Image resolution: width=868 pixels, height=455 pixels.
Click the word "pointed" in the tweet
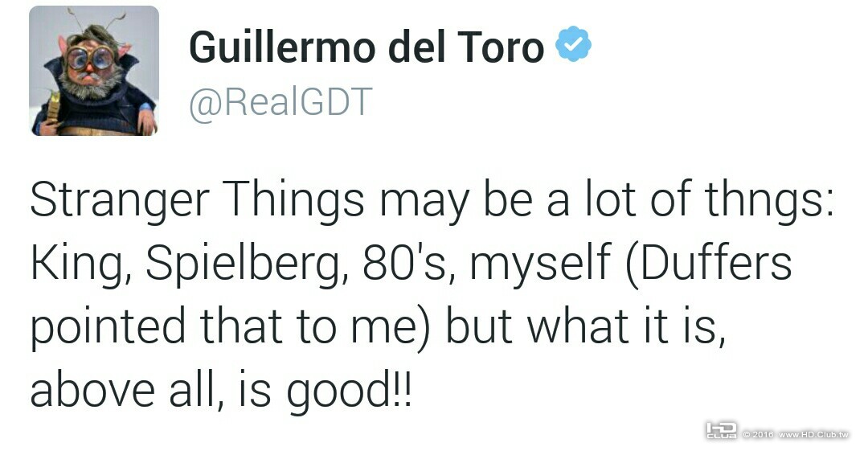[108, 328]
